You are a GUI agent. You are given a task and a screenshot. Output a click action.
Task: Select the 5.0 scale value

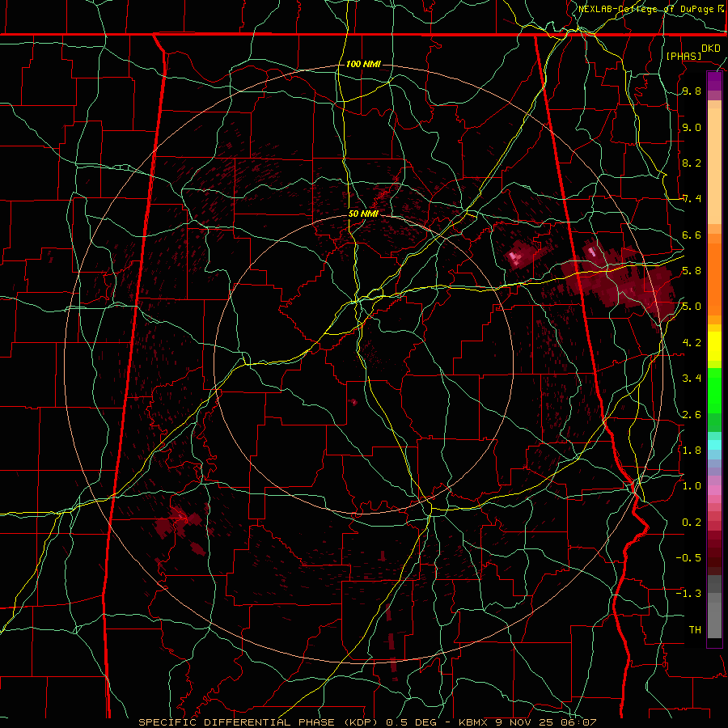pyautogui.click(x=692, y=307)
